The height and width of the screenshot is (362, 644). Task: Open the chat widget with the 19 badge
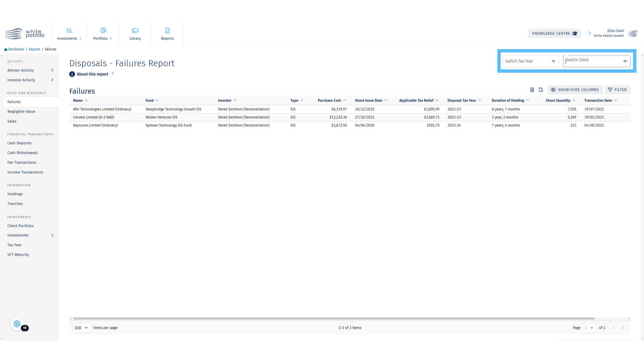point(17,324)
